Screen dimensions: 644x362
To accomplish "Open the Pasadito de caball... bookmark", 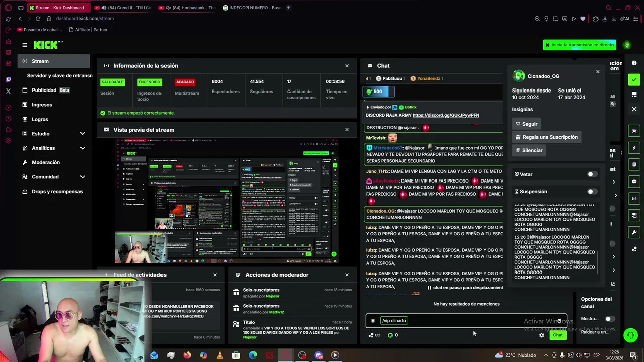I will pos(39,30).
